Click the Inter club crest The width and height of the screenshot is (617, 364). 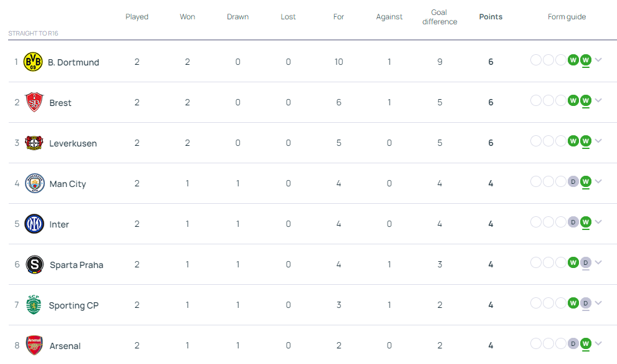(x=34, y=224)
